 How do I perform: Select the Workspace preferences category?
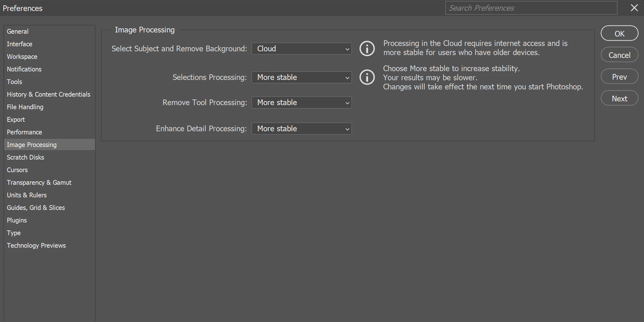click(49, 57)
